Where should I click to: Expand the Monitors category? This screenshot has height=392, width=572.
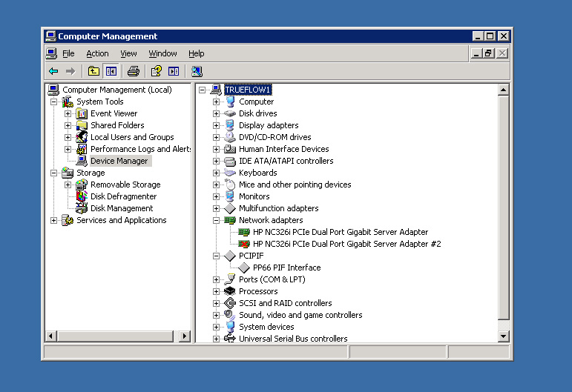(217, 196)
